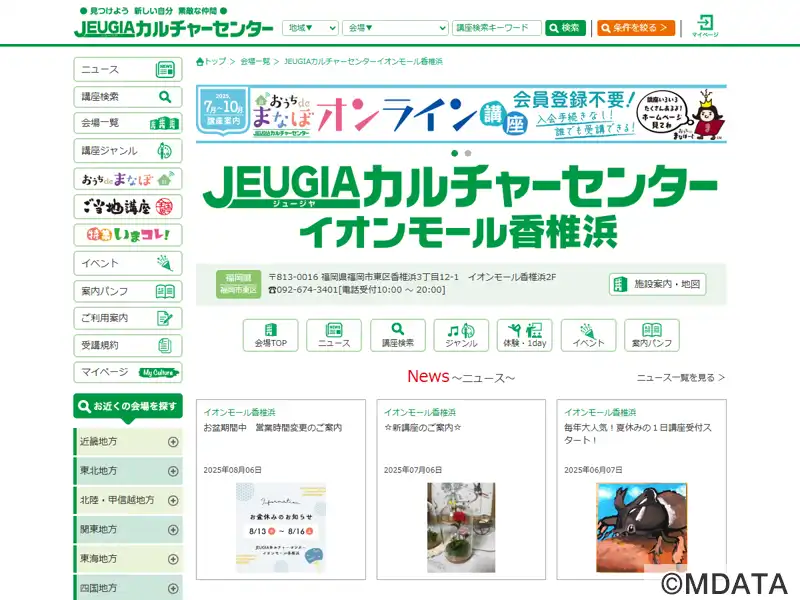Open 受講規約 in the left sidebar
The image size is (800, 600).
tap(128, 345)
